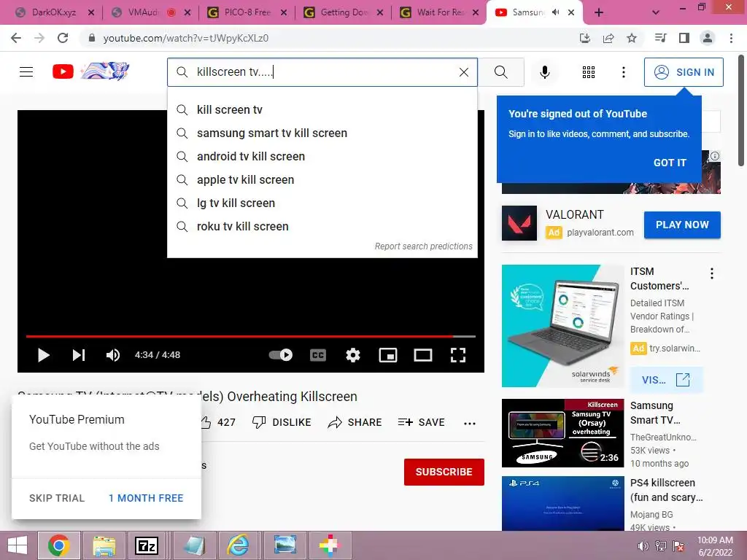Click PLAY NOW on Valorant ad
This screenshot has width=747, height=560.
682,225
